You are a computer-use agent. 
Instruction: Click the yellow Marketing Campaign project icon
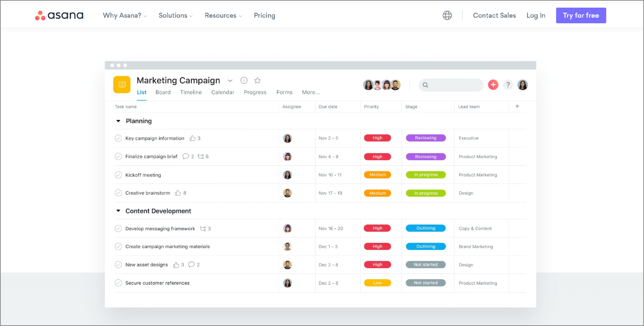[122, 85]
